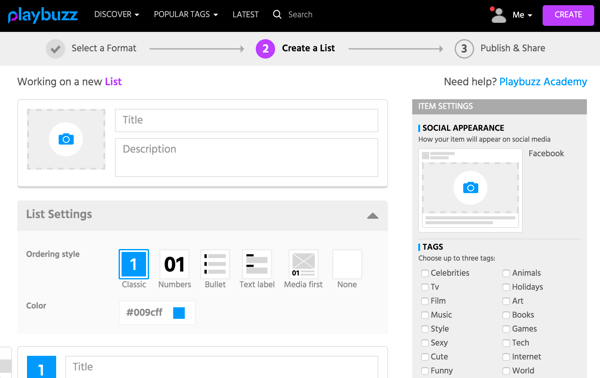Image resolution: width=600 pixels, height=378 pixels.
Task: Check the Sexy tag
Action: (424, 343)
